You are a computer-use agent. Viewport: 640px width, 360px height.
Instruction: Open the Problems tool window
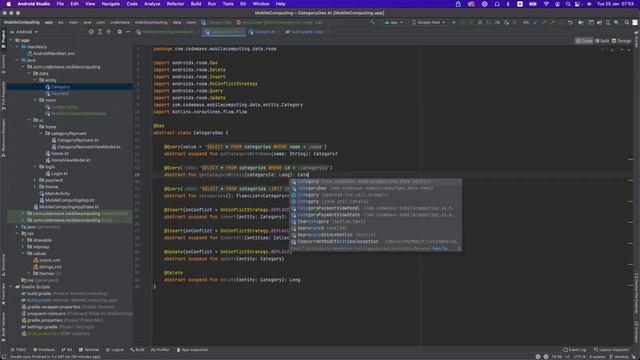click(44, 350)
